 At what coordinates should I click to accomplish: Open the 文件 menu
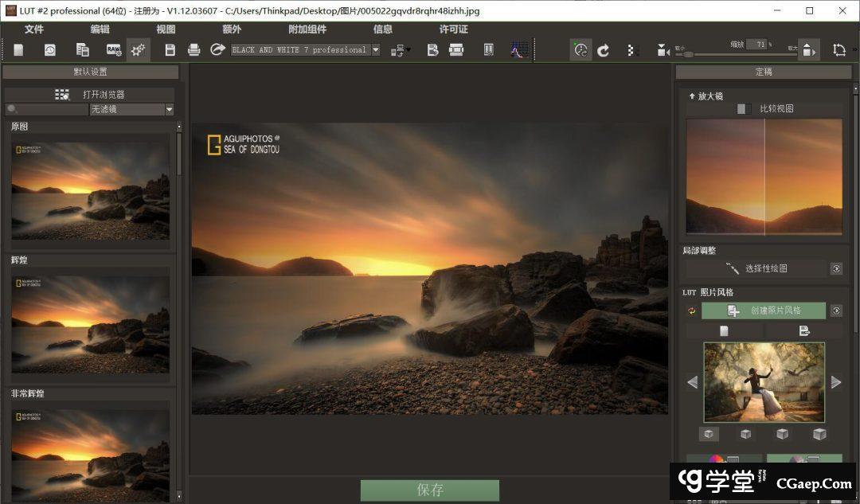point(34,29)
